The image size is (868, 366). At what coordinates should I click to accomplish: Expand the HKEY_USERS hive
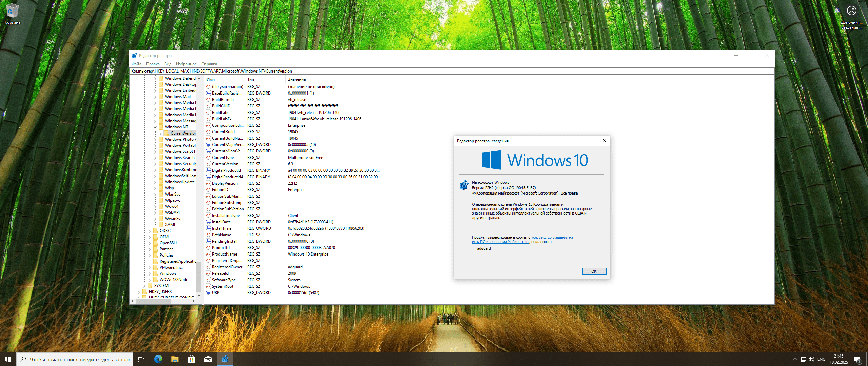(139, 292)
